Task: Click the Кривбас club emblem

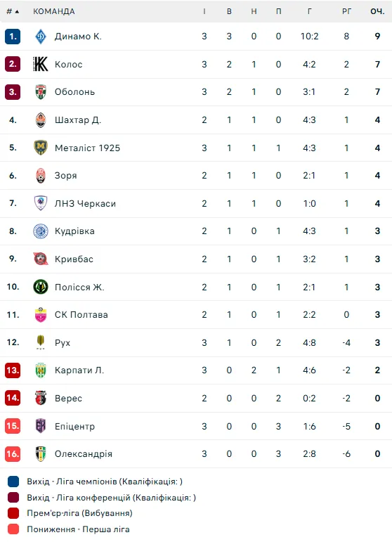Action: [x=41, y=259]
